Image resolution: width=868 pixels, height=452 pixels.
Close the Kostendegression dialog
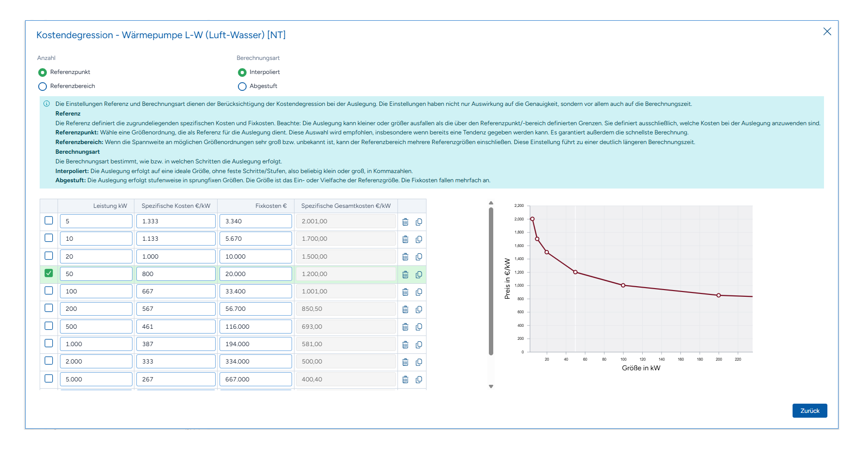pos(827,31)
